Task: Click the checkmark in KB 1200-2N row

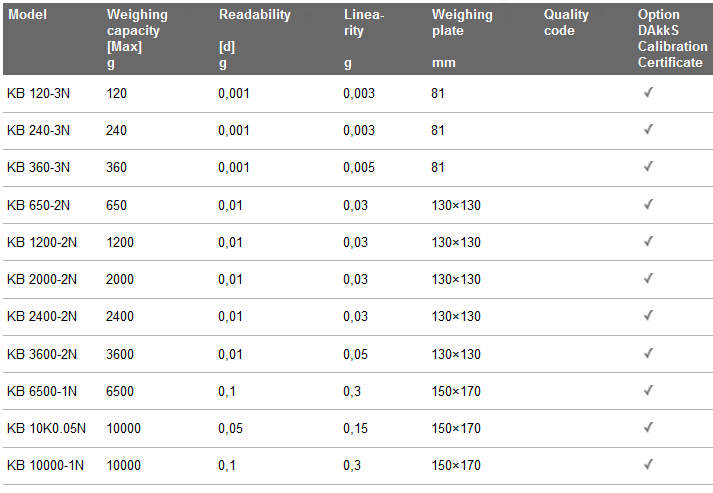Action: (x=648, y=241)
